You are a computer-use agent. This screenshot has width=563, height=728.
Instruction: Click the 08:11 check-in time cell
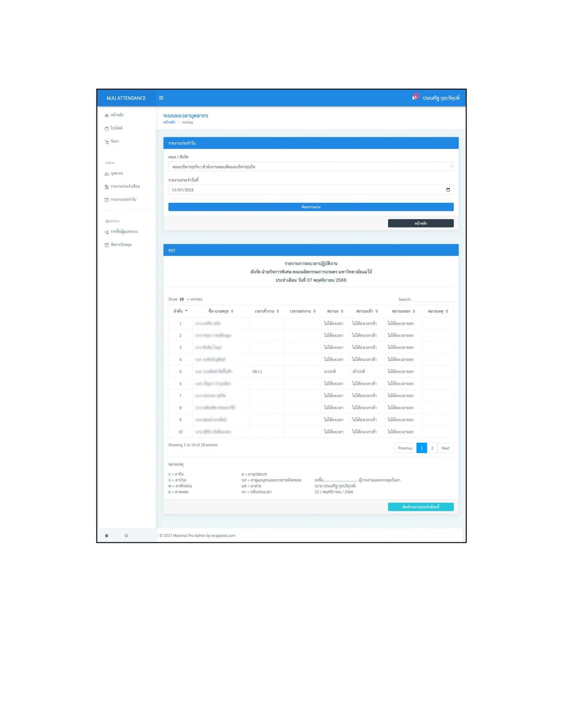pyautogui.click(x=266, y=372)
